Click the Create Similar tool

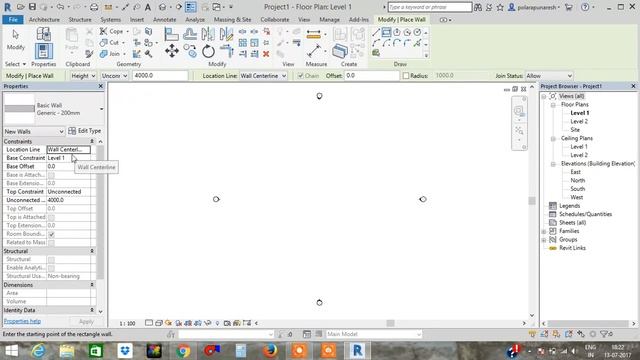[x=340, y=51]
